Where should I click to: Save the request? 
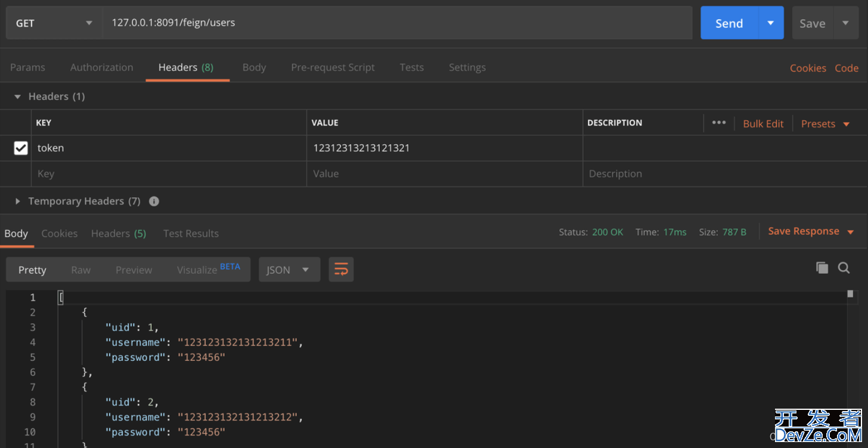click(812, 23)
